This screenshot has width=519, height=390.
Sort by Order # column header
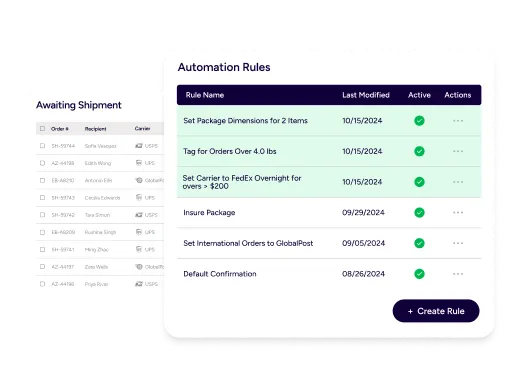point(60,129)
